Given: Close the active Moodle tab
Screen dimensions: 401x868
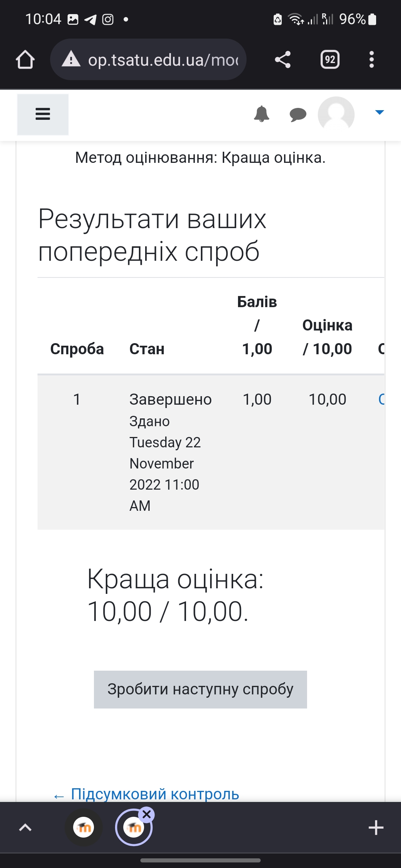Looking at the screenshot, I should (x=147, y=814).
